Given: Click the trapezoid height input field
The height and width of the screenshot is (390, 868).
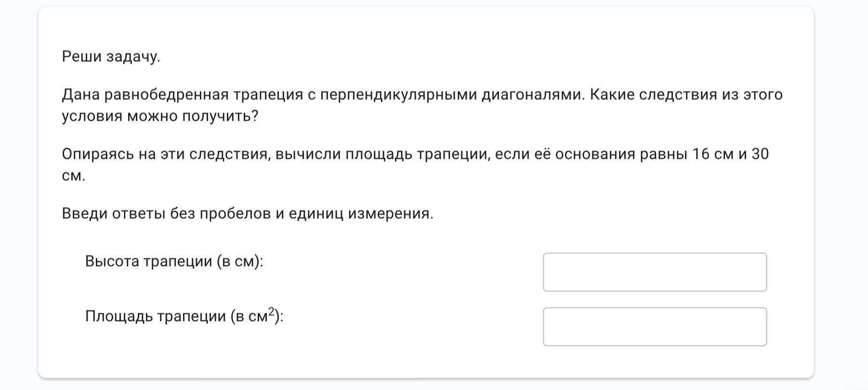Looking at the screenshot, I should pos(655,272).
